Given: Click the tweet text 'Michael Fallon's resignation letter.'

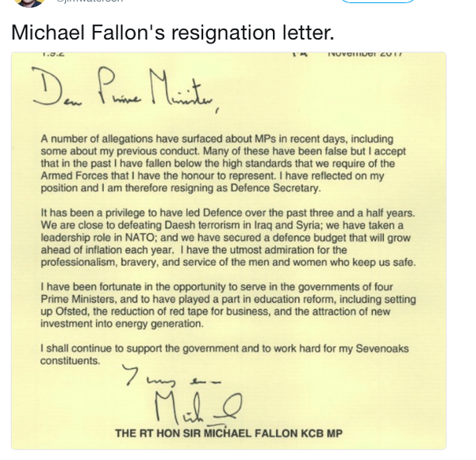Looking at the screenshot, I should [172, 33].
